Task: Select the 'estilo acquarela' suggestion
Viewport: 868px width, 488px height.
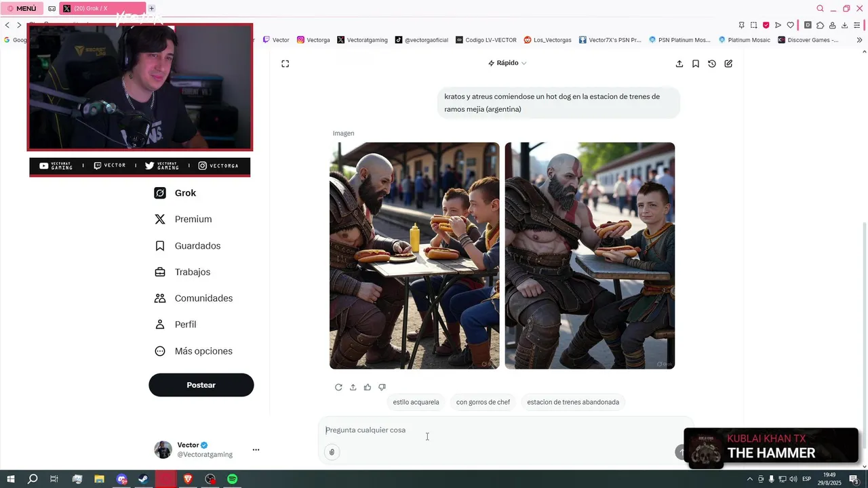Action: tap(416, 402)
